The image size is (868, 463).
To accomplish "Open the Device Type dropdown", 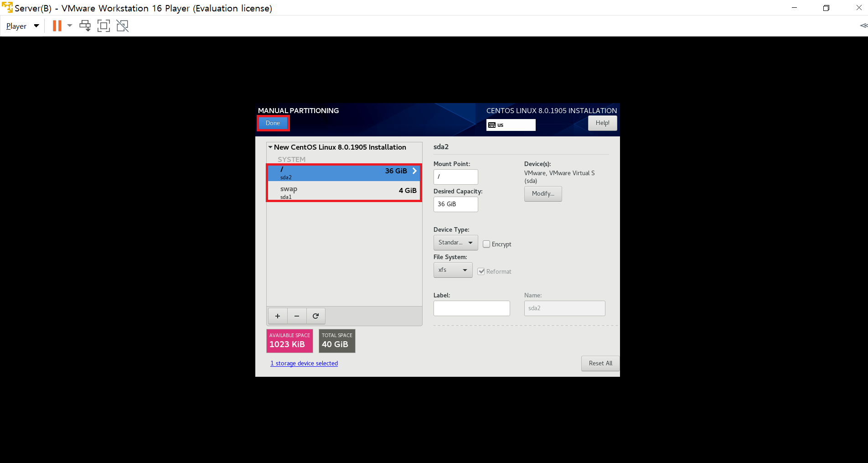I will coord(455,243).
